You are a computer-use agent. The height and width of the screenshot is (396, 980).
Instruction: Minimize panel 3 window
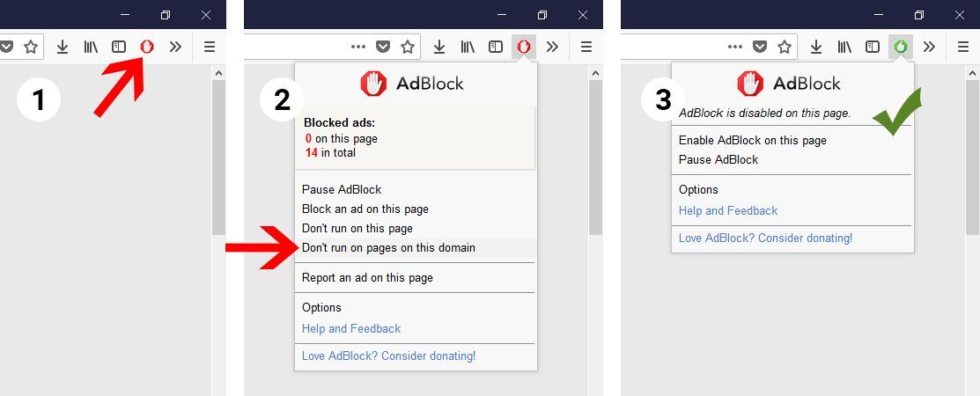879,15
